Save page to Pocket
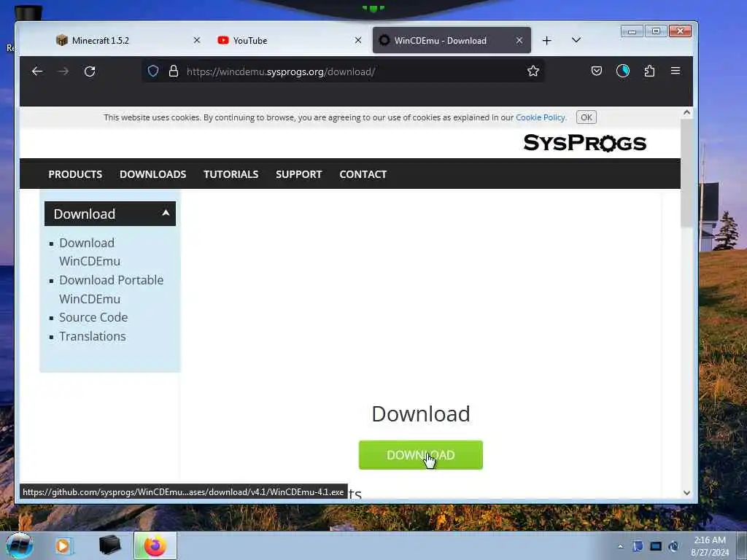747x560 pixels. 597,71
